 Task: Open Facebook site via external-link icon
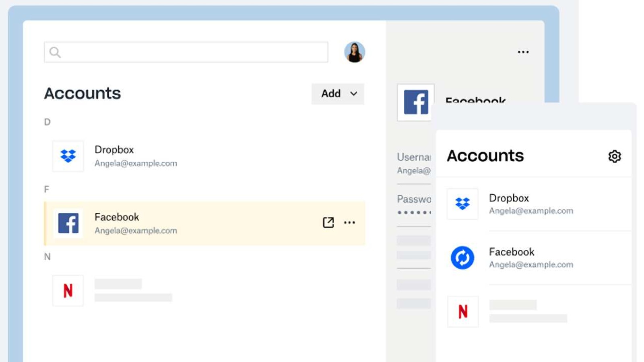point(328,222)
